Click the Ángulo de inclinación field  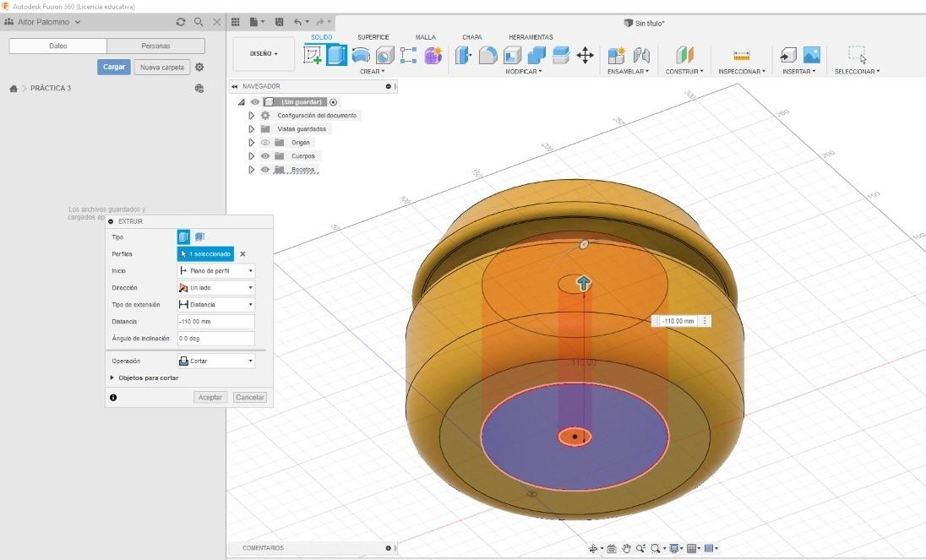[x=216, y=339]
